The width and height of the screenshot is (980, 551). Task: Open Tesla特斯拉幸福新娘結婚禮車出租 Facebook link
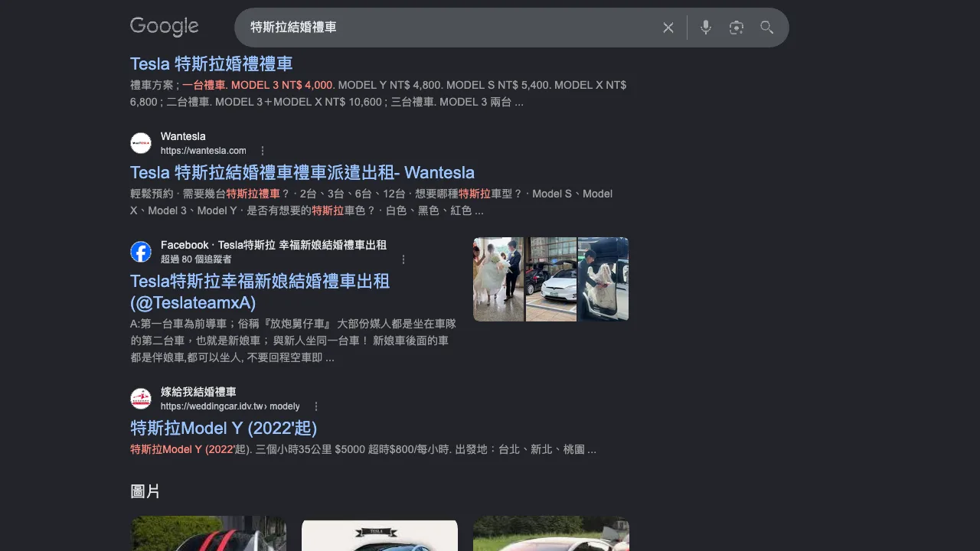tap(260, 292)
